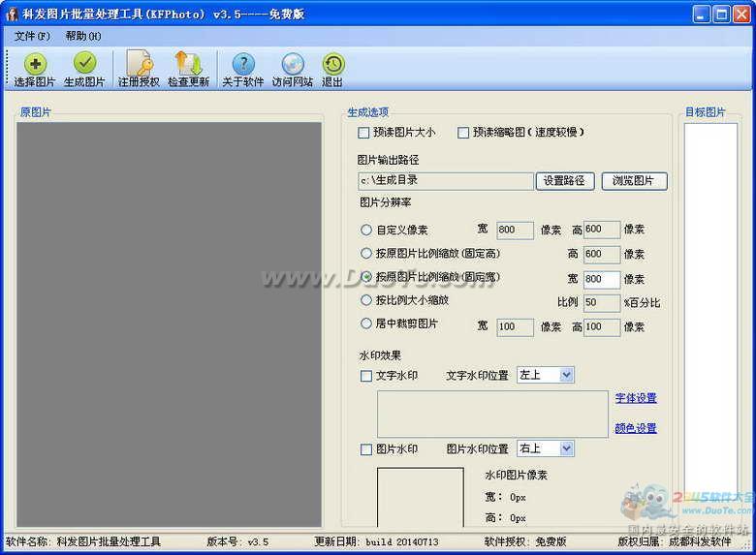Click the 软件名称 status bar entry

[x=83, y=541]
